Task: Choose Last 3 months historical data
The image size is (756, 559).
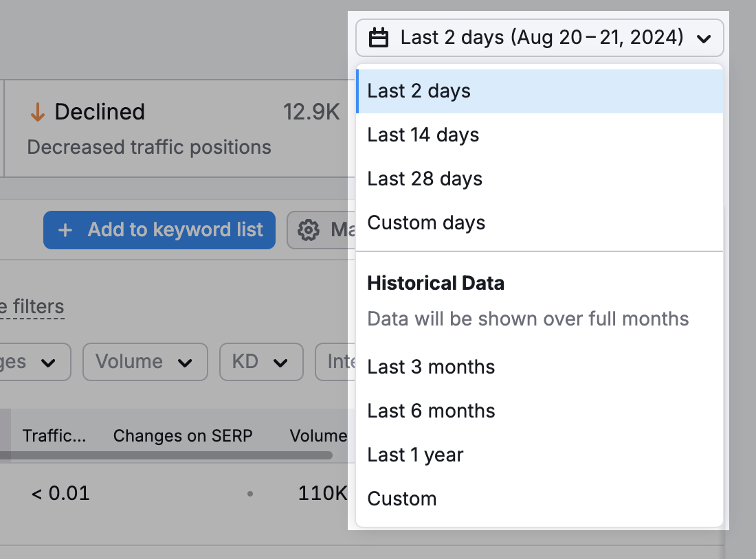Action: [431, 367]
